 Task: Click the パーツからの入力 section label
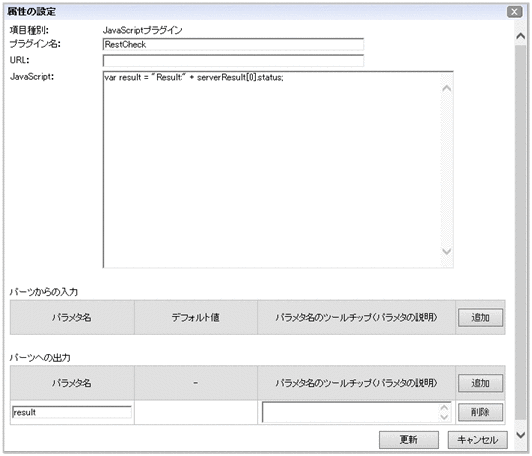[44, 292]
